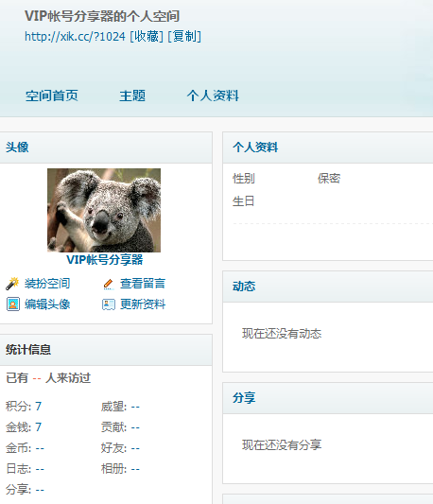433x504 pixels.
Task: Click the 相册 stat entry
Action: coord(120,469)
